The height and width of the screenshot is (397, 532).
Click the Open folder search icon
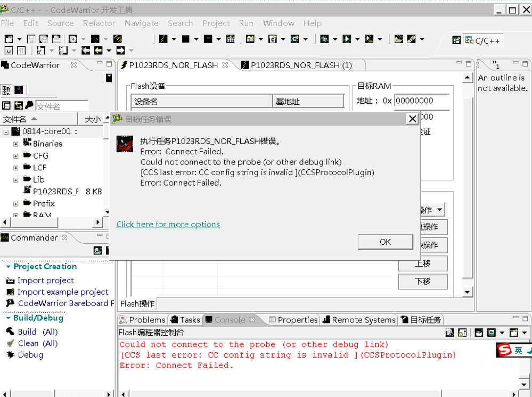pyautogui.click(x=399, y=39)
